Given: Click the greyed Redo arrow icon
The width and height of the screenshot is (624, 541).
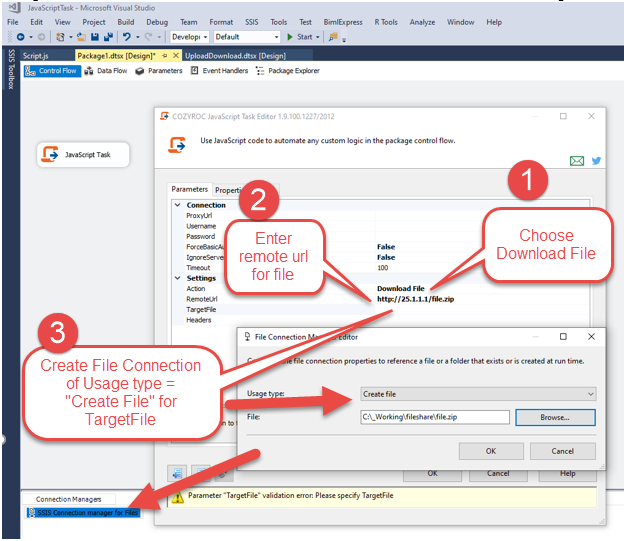Looking at the screenshot, I should [x=148, y=37].
